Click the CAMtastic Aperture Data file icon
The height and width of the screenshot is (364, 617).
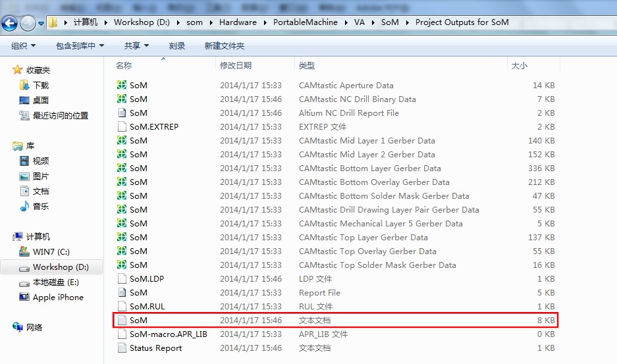[x=122, y=85]
